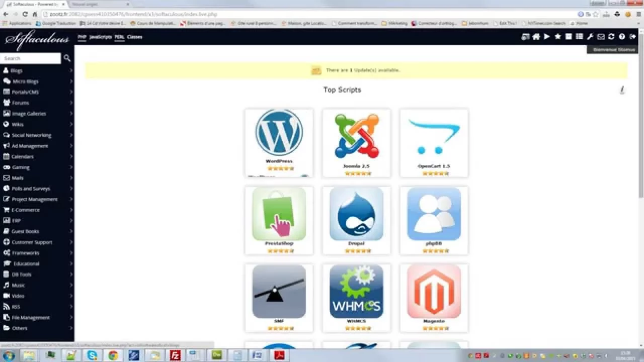Click the updates available envelope icon
Screen dimensions: 644x362
point(316,70)
